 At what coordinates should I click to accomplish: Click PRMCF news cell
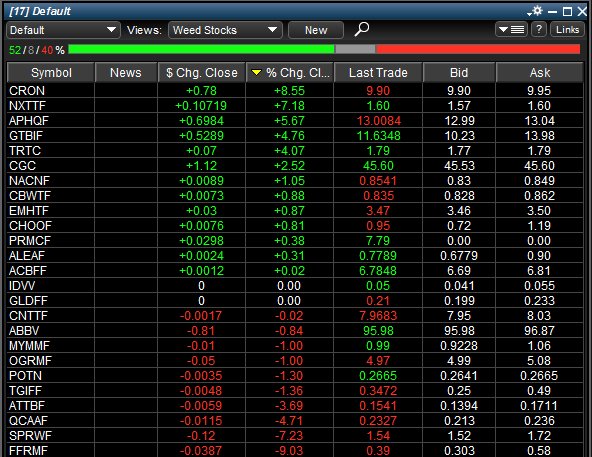126,241
